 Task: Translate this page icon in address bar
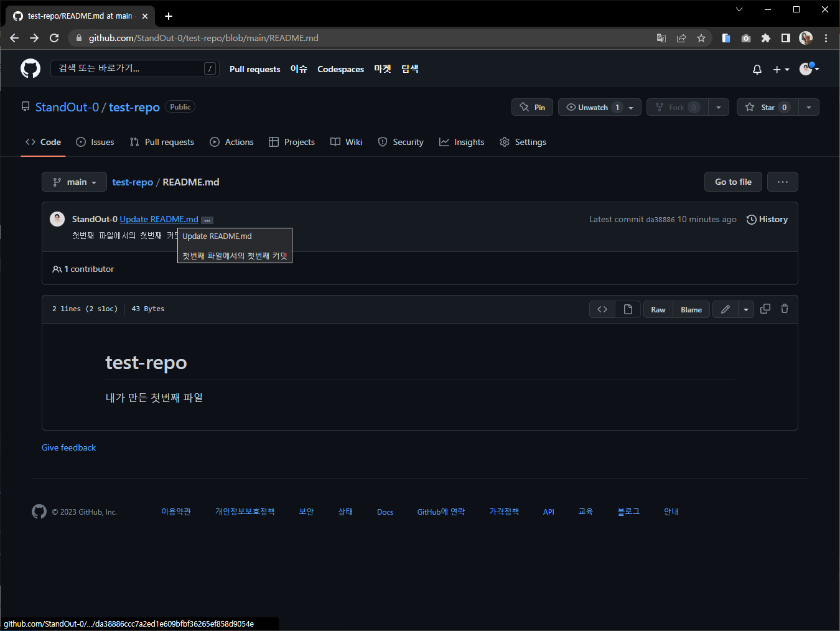coord(661,38)
